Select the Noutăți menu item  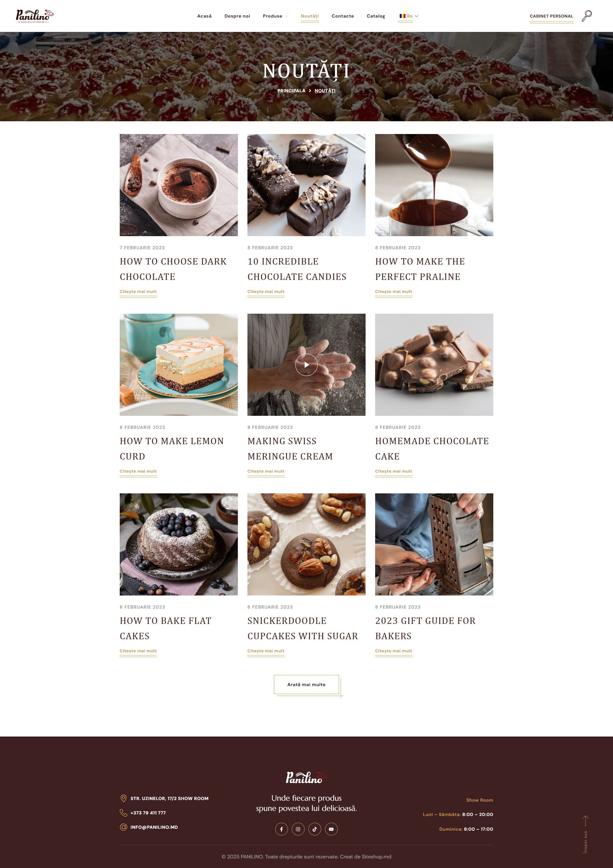(x=310, y=16)
